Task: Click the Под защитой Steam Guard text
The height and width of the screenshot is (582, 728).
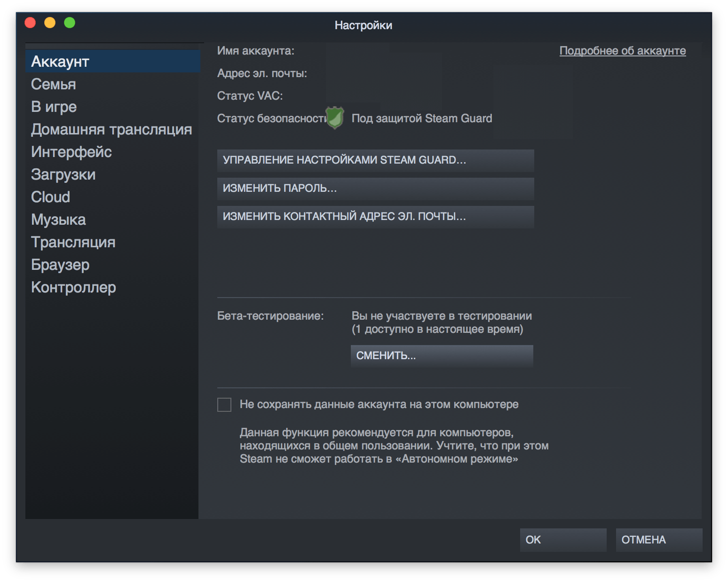Action: coord(422,118)
